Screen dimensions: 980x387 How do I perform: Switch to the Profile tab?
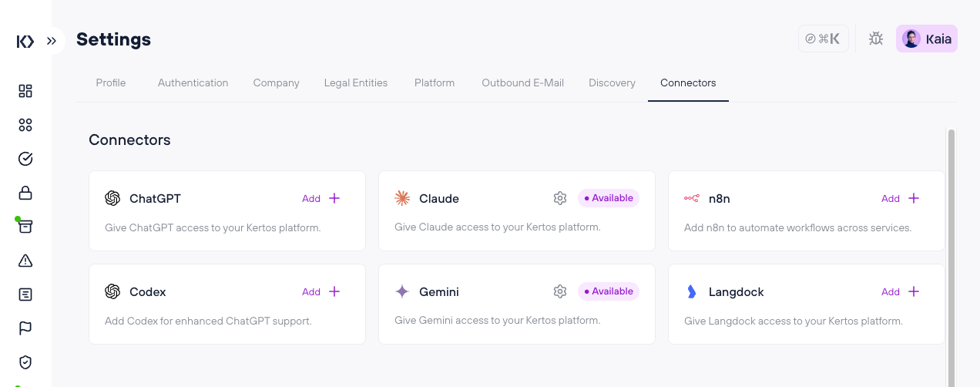point(111,82)
